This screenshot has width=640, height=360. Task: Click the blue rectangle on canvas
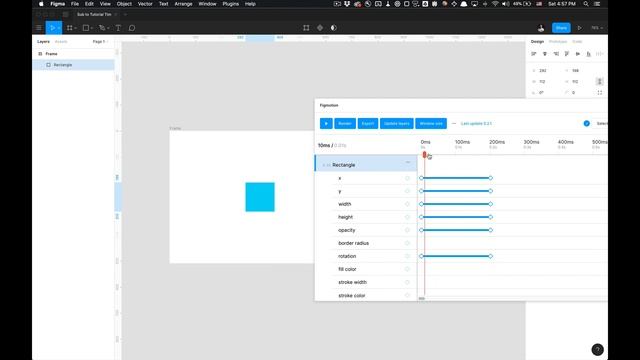260,197
